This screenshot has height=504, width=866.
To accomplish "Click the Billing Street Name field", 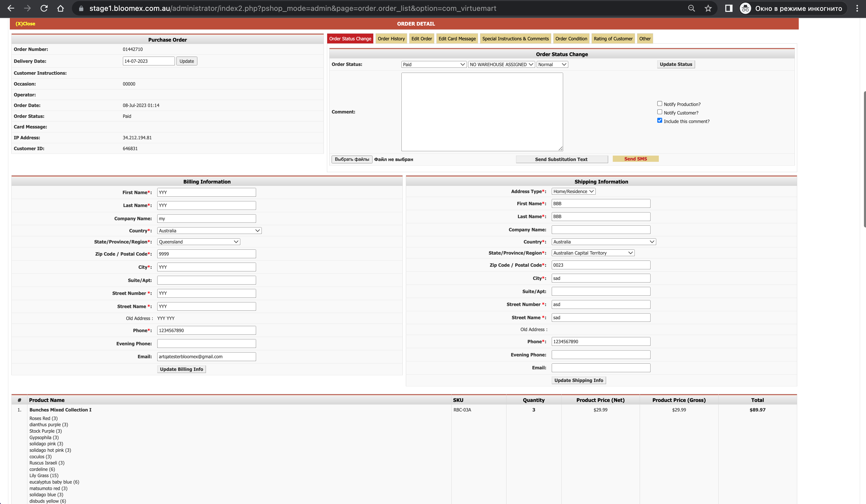I will click(x=206, y=307).
